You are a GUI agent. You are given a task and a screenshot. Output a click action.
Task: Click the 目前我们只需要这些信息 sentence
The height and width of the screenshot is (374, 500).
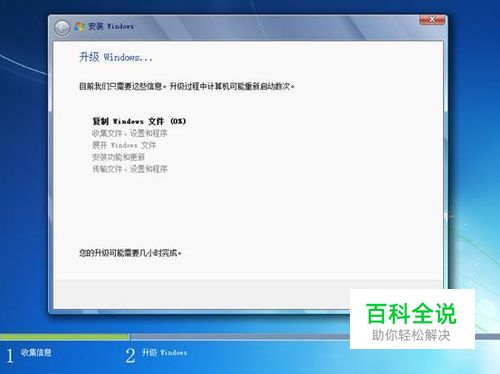pyautogui.click(x=187, y=86)
